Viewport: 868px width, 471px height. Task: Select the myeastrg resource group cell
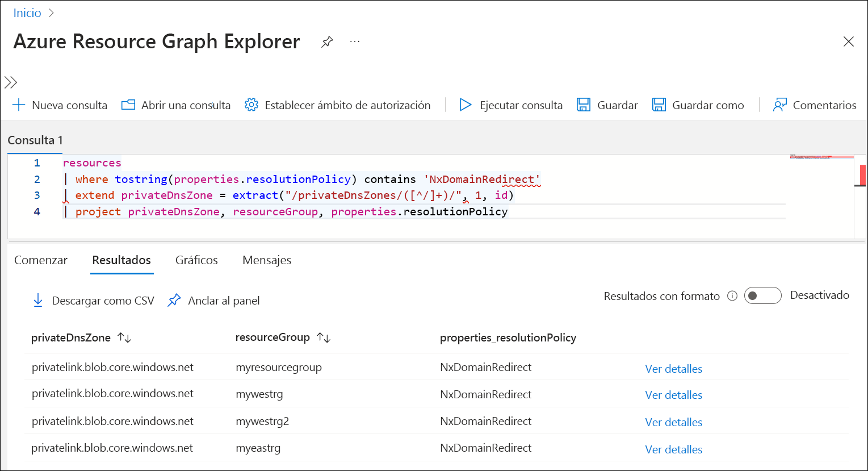coord(258,448)
